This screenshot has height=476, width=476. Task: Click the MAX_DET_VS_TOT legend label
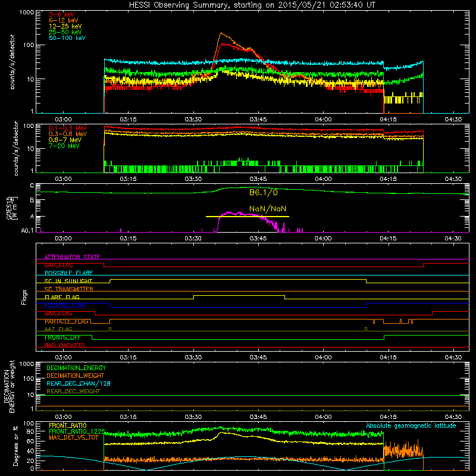(74, 437)
